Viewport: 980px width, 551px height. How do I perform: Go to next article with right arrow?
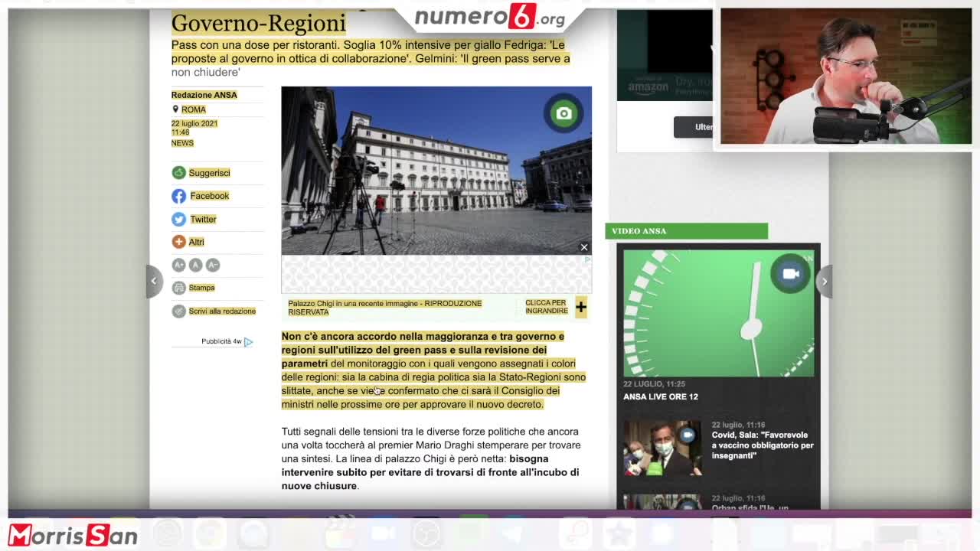(825, 281)
